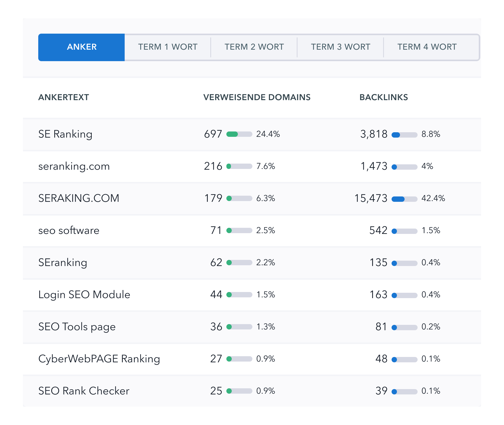This screenshot has width=504, height=425.
Task: Click backlinks count 135
Action: point(379,262)
